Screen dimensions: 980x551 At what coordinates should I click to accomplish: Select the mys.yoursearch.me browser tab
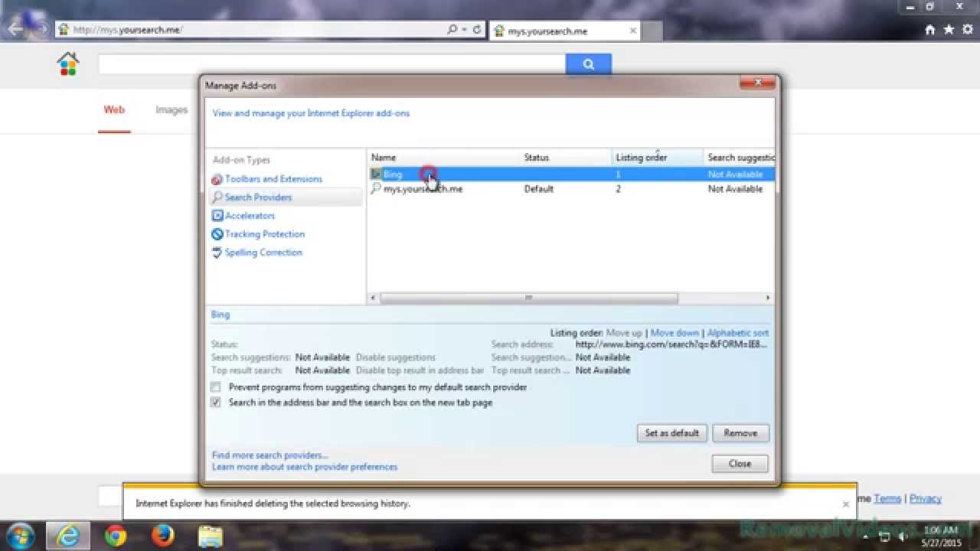[565, 31]
